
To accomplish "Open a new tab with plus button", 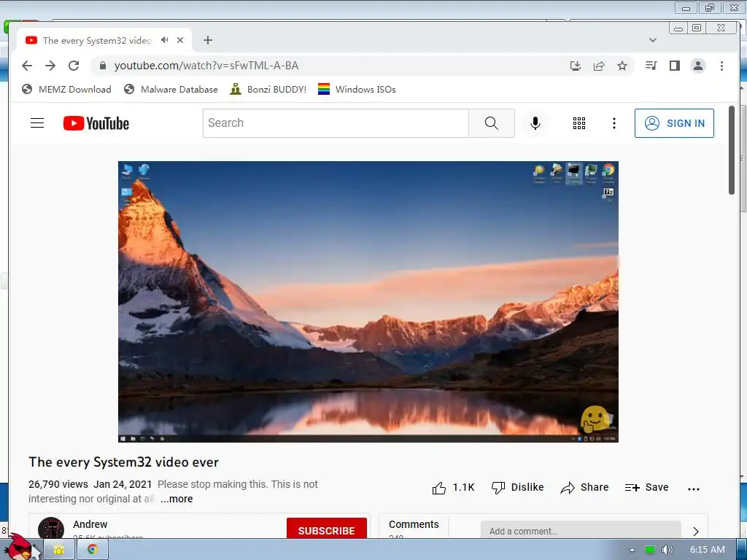I will pyautogui.click(x=208, y=40).
